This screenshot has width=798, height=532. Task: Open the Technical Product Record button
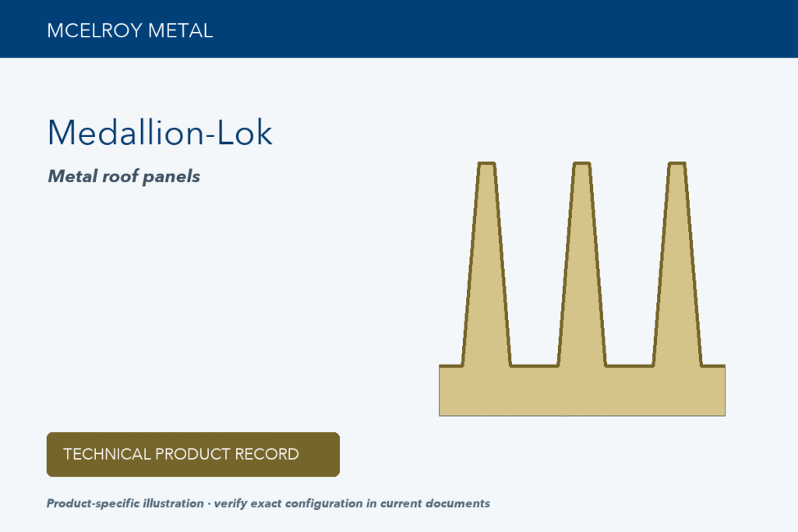[x=193, y=454]
